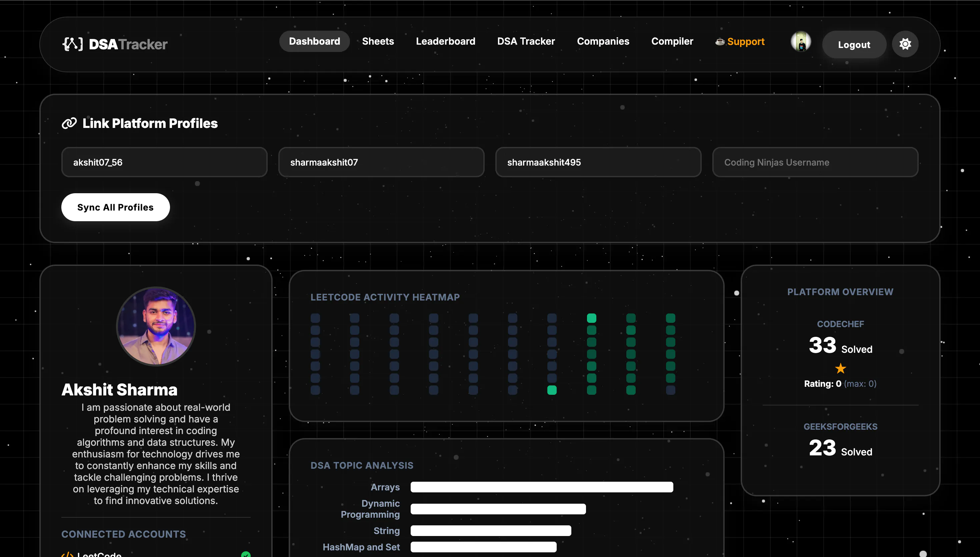
Task: Click 'LEETCODE ACTIVITY HEATMAP' heading
Action: [x=385, y=297]
